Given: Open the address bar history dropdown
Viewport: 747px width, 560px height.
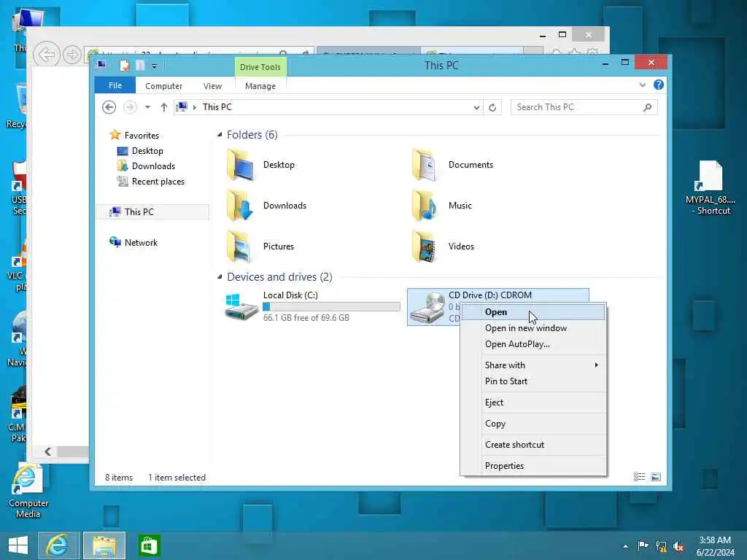Looking at the screenshot, I should point(476,108).
